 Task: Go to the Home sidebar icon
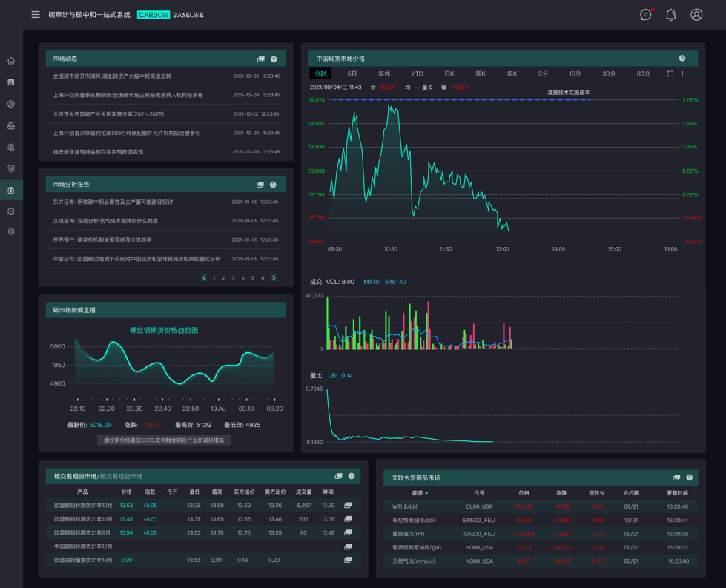11,61
